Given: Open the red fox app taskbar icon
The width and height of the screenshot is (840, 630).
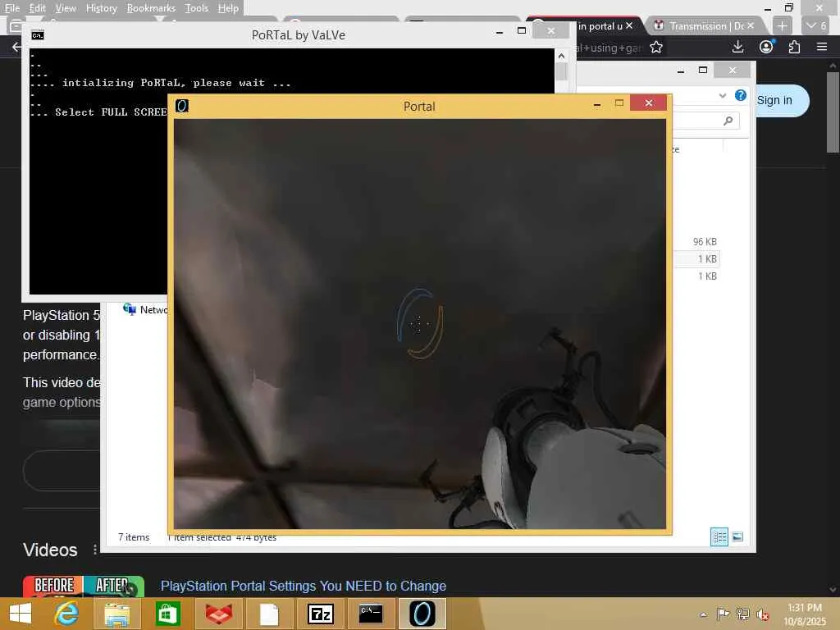Looking at the screenshot, I should 218,614.
